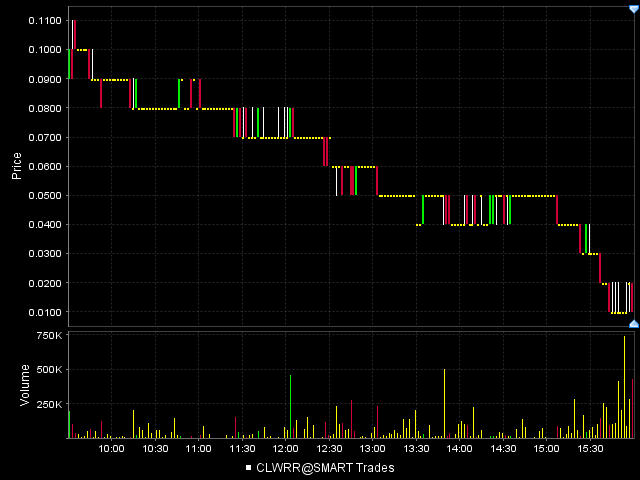Click the blue down-arrow marker at chart top-right
The image size is (640, 480).
(633, 8)
